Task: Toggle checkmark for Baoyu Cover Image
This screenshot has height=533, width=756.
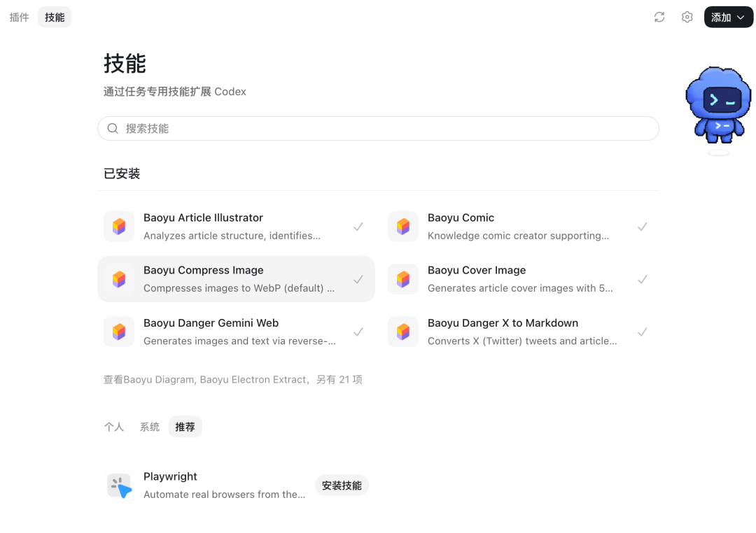Action: point(642,279)
